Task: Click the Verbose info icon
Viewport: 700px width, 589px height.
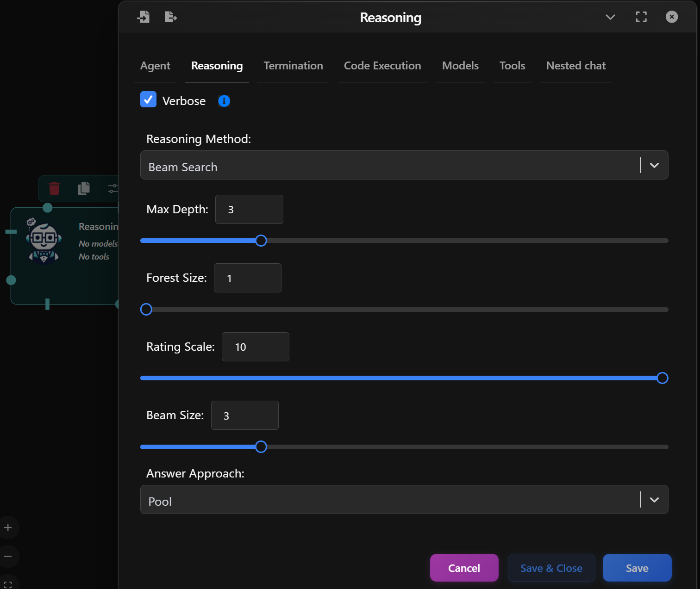Action: coord(224,101)
